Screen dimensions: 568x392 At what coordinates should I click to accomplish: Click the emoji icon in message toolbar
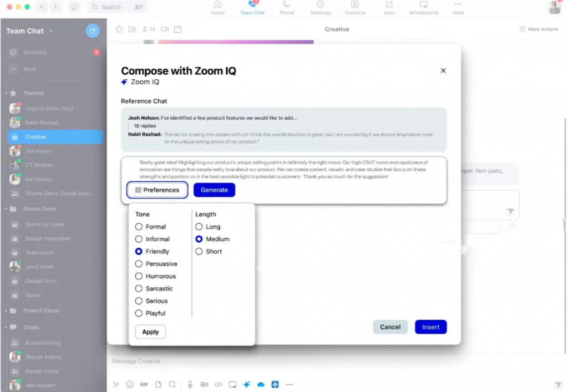[x=130, y=384]
